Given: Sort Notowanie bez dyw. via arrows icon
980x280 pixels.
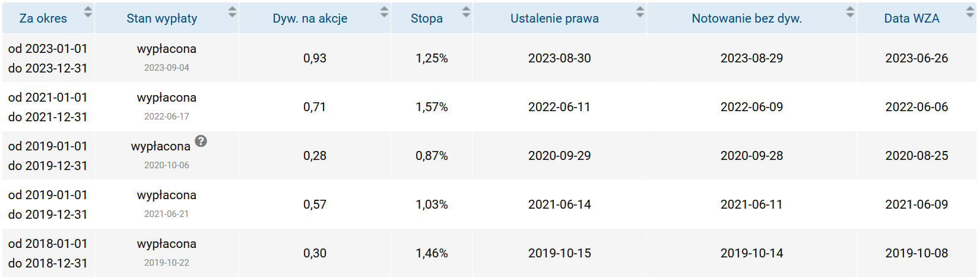Looking at the screenshot, I should 850,11.
